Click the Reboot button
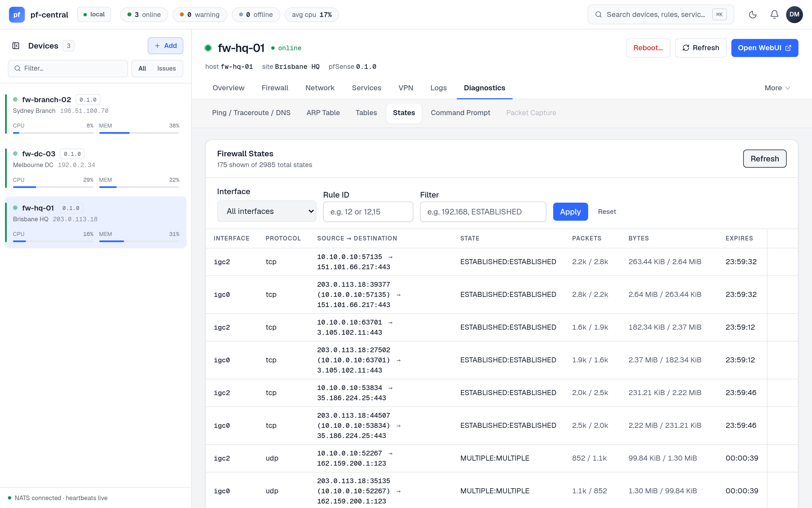 tap(648, 48)
